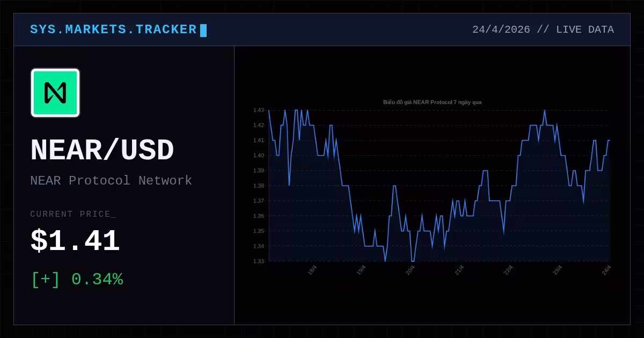644x338 pixels.
Task: Click the green NEAR Protocol logo icon
Action: click(55, 93)
